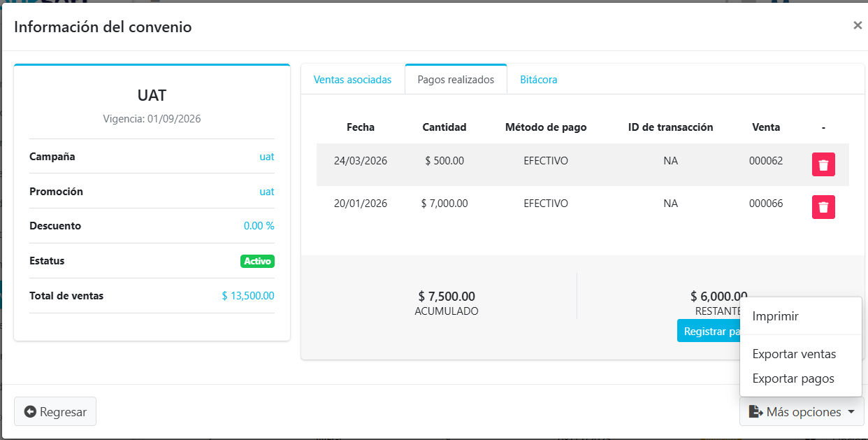The height and width of the screenshot is (440, 868).
Task: Click the green Activo status badge
Action: (257, 261)
